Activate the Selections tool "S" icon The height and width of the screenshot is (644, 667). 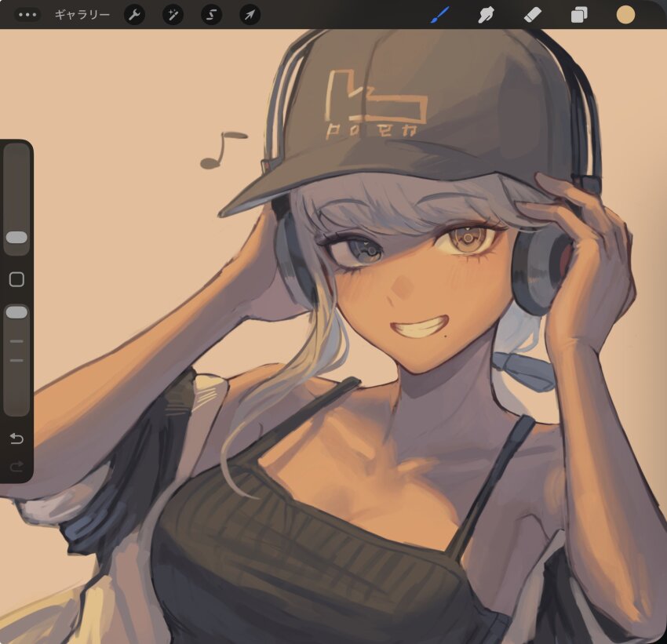[x=211, y=13]
